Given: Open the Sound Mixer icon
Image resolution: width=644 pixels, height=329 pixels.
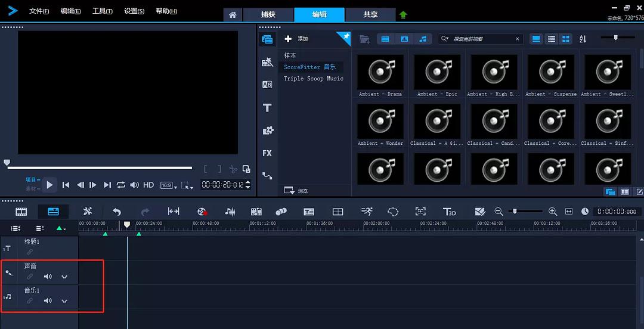Looking at the screenshot, I should tap(230, 212).
